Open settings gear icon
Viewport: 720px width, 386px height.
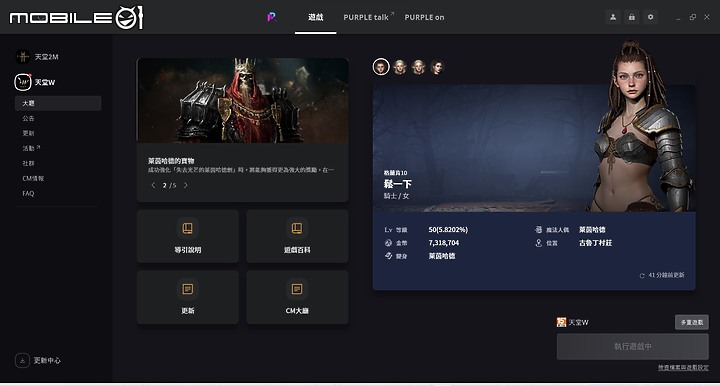tap(650, 17)
